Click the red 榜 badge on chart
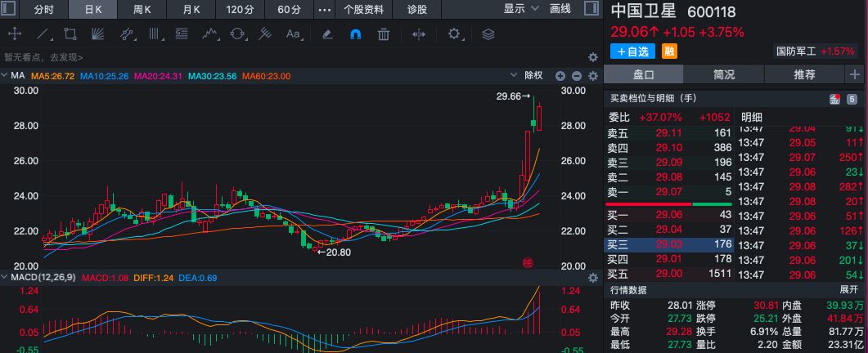Viewport: 868px width, 353px height. [527, 263]
